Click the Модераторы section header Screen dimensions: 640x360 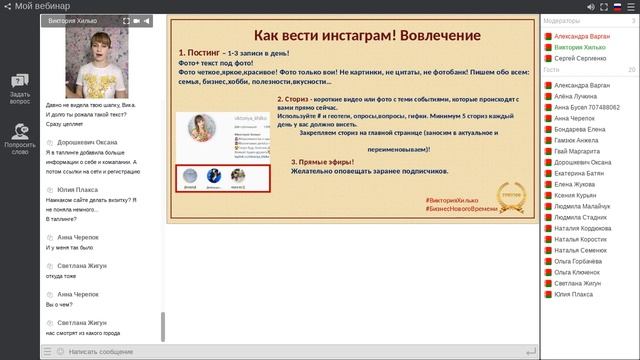pos(590,21)
